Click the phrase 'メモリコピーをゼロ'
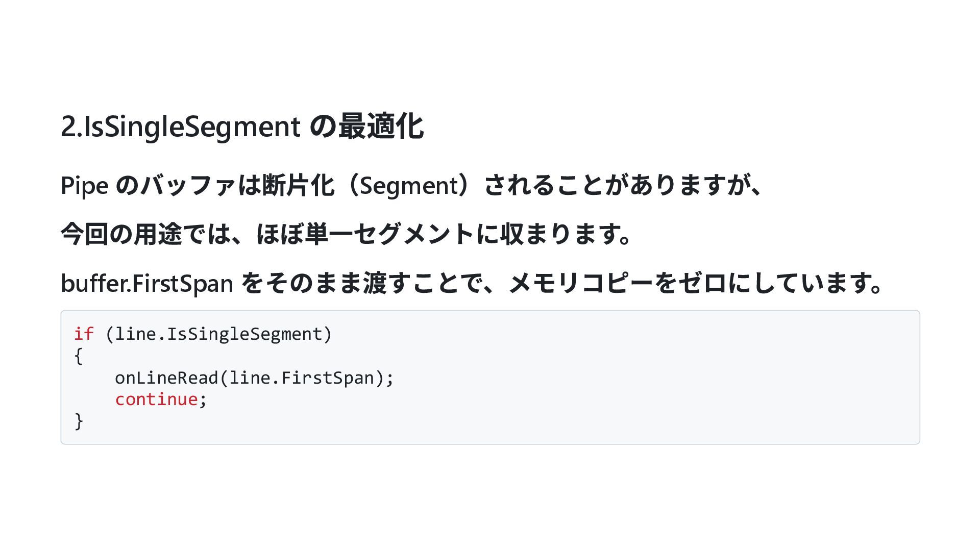 coord(618,283)
